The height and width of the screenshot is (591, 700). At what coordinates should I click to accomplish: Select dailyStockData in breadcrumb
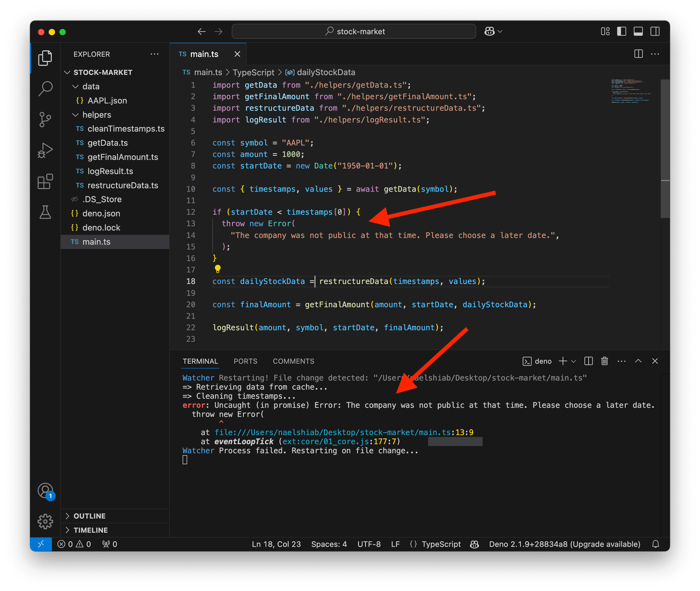[x=320, y=72]
